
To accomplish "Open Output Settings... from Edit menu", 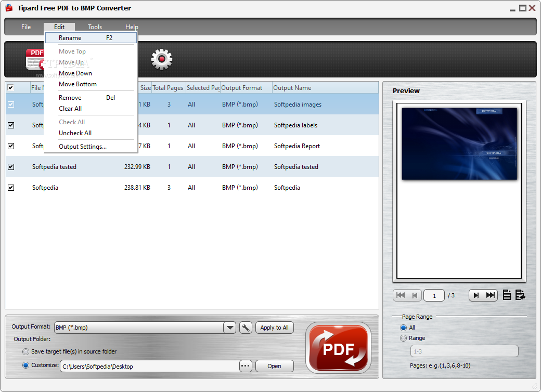I will point(91,147).
